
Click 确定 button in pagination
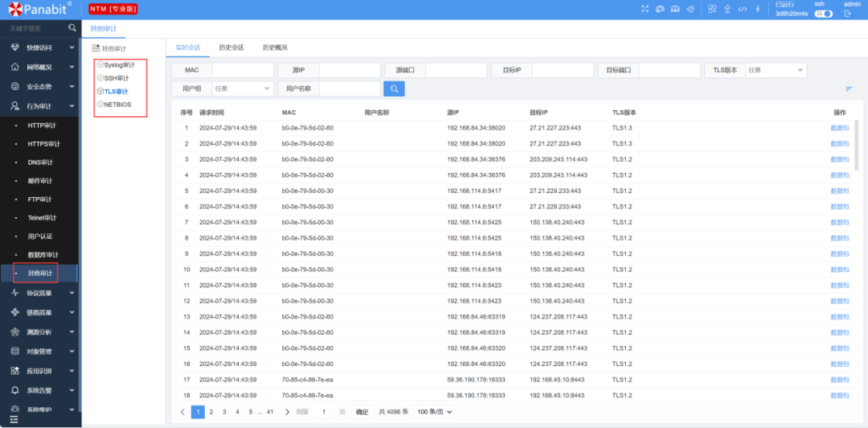point(362,412)
